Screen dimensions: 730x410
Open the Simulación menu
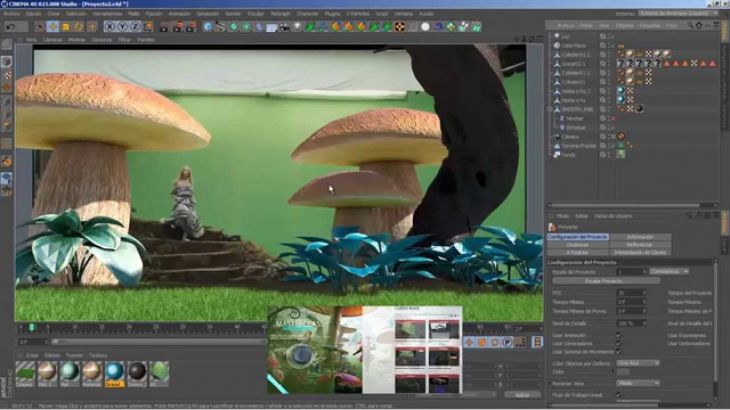click(208, 14)
